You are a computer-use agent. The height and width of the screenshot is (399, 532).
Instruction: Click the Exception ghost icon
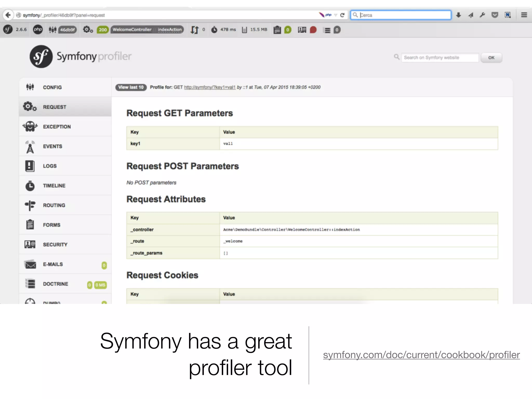click(x=30, y=127)
